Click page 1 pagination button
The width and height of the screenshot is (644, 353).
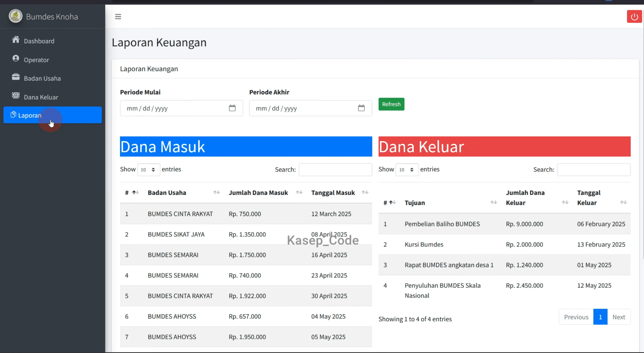(600, 317)
